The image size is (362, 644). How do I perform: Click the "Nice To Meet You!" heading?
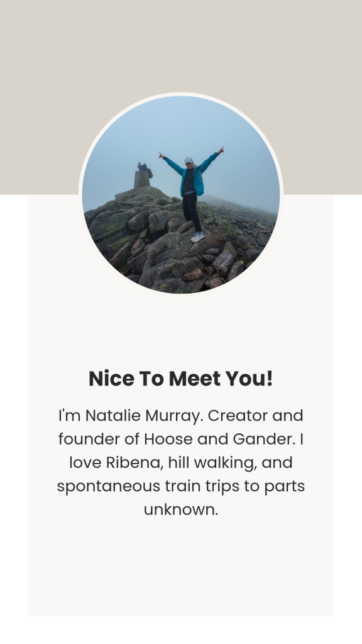180,378
